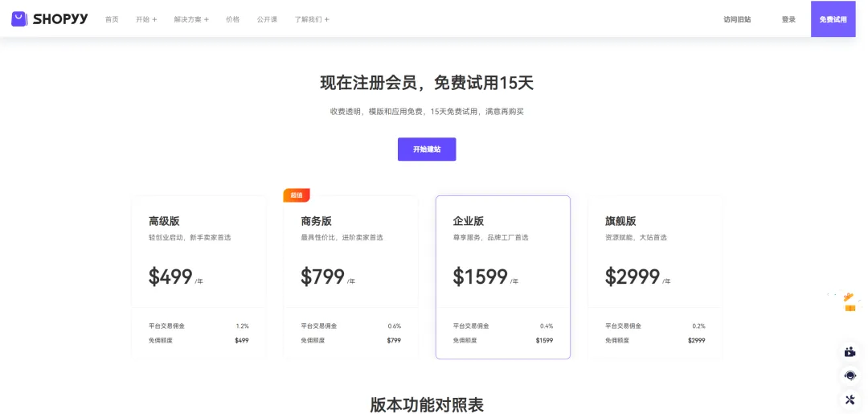Click the 开始建站 button
The width and height of the screenshot is (868, 414).
[x=427, y=150]
